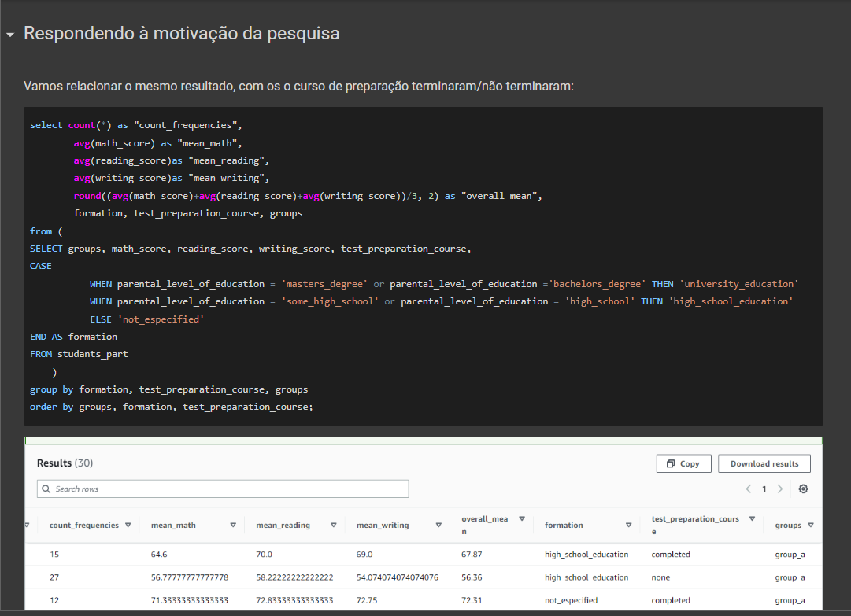Select cell with value 56.36

pyautogui.click(x=472, y=577)
